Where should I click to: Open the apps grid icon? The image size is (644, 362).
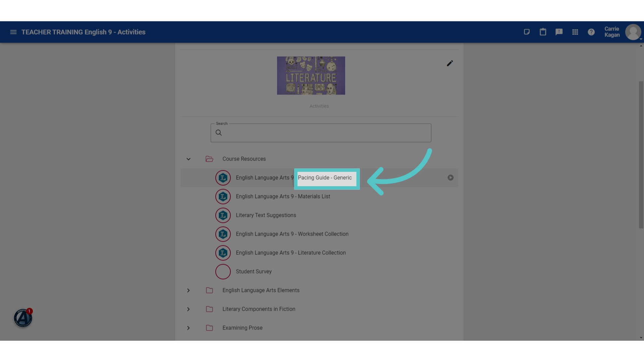pos(575,32)
